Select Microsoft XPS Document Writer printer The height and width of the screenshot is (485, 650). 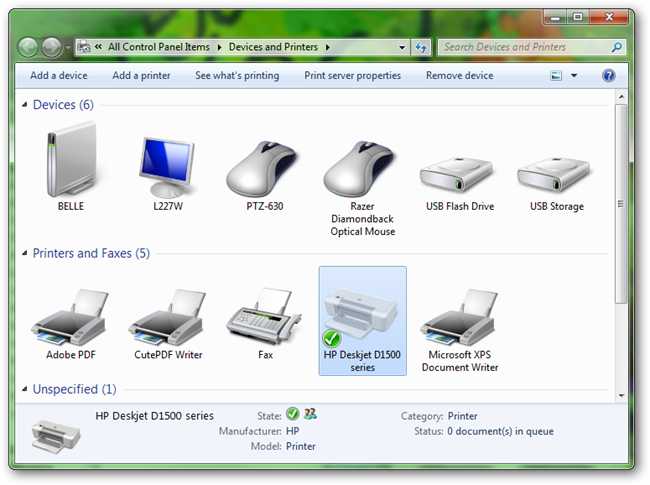pos(460,317)
